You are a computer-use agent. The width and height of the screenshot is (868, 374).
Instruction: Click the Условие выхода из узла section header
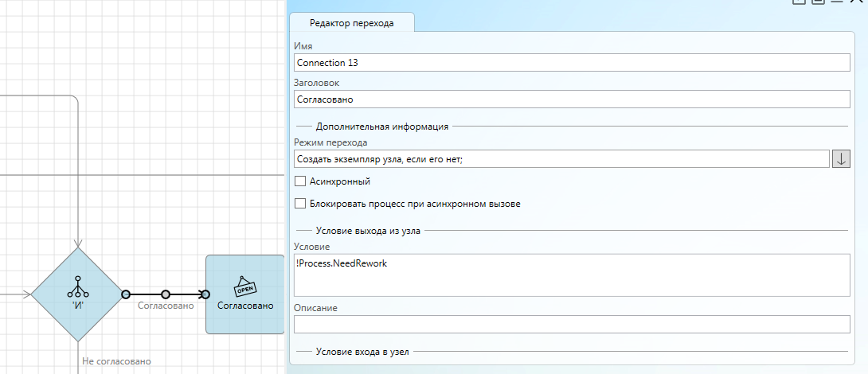[x=368, y=231]
